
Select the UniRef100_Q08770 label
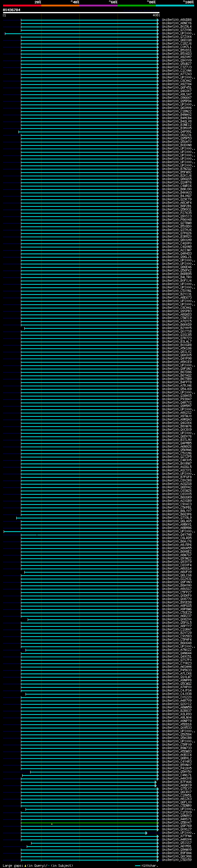click(x=177, y=599)
